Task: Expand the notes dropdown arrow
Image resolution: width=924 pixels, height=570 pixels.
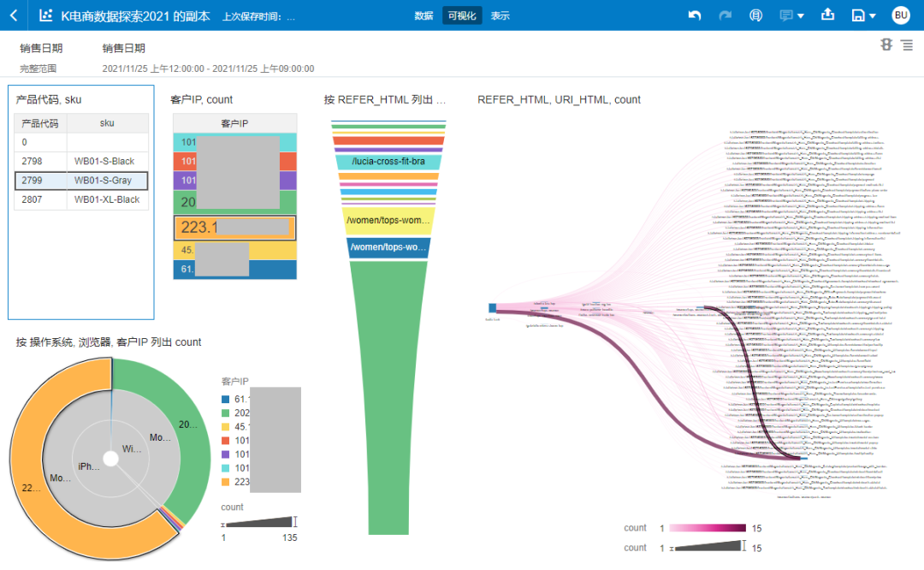Action: point(800,16)
